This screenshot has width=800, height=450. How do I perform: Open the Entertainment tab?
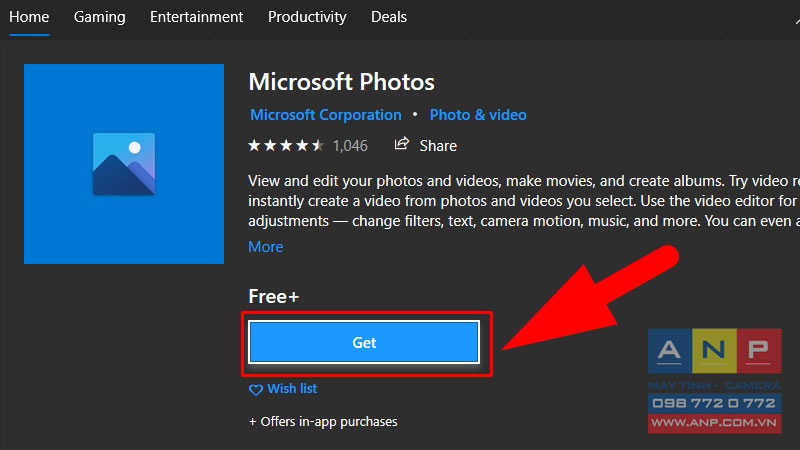(x=196, y=17)
